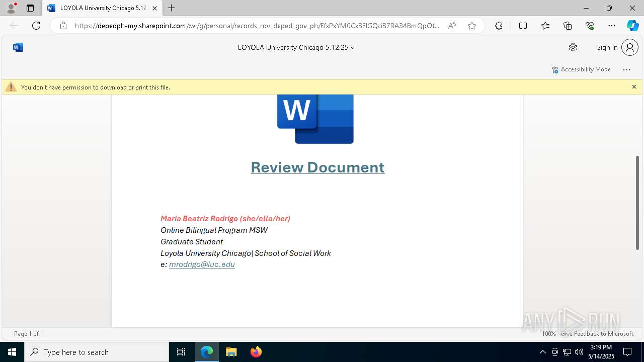Open the notification center

click(x=628, y=352)
